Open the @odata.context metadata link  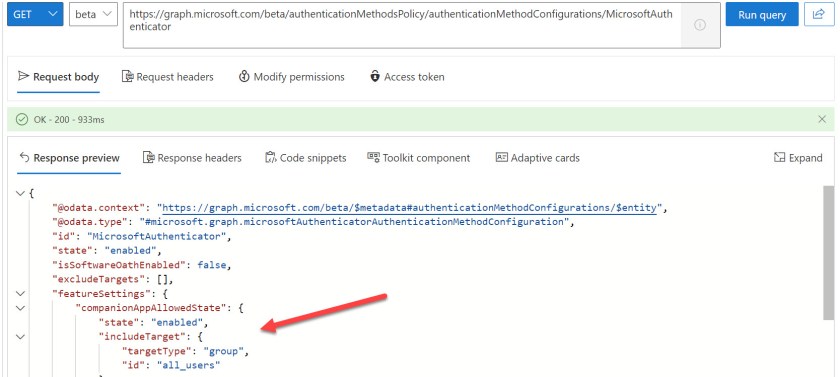(409, 208)
